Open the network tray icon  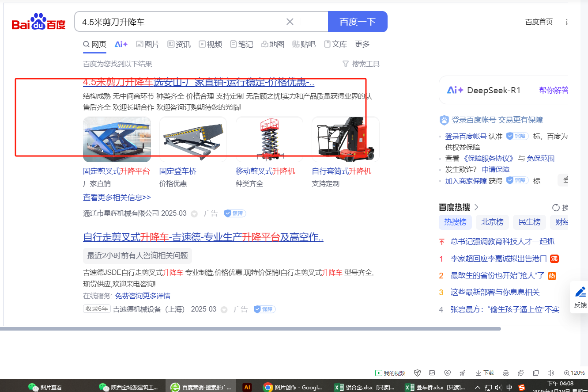488,388
